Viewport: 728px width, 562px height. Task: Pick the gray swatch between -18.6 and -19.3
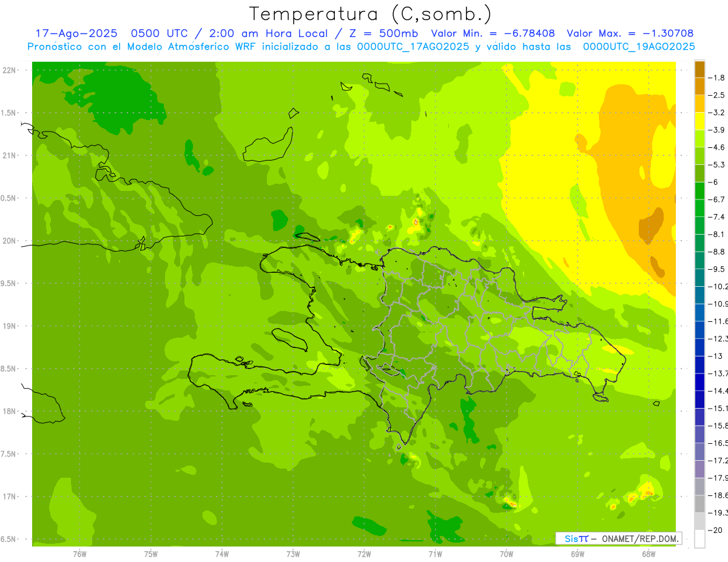(x=699, y=504)
